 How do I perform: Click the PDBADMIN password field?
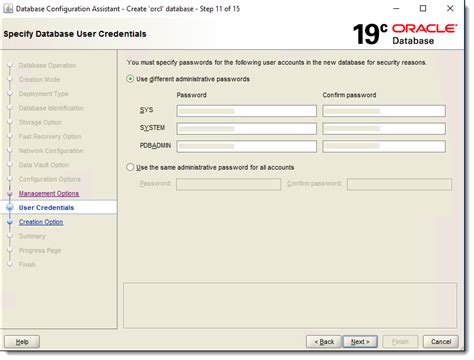point(246,146)
